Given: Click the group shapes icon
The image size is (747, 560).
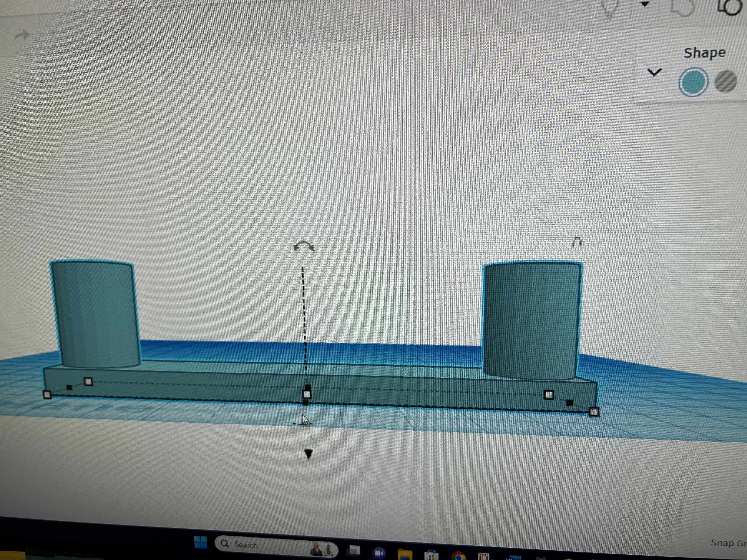Looking at the screenshot, I should [683, 8].
